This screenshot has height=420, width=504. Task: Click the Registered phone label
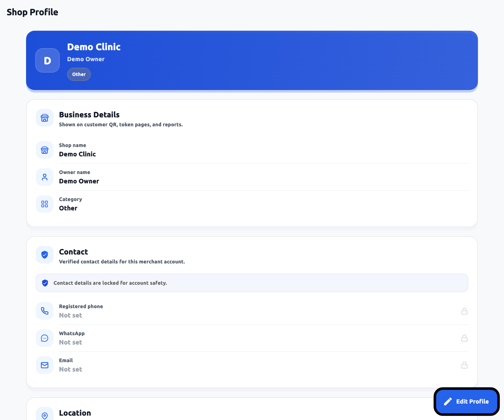[81, 307]
